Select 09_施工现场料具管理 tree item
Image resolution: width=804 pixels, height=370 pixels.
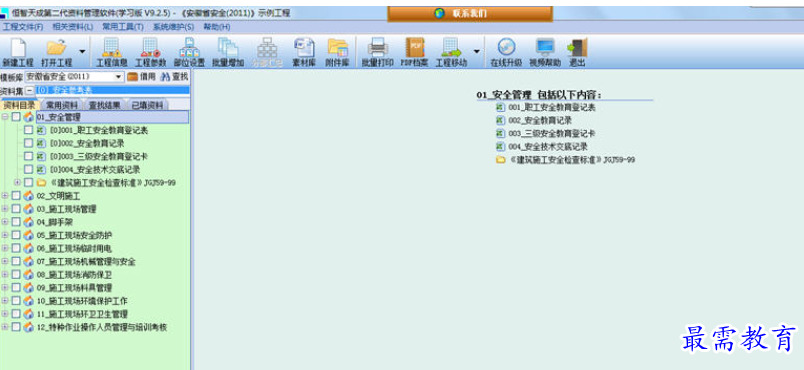tap(74, 287)
